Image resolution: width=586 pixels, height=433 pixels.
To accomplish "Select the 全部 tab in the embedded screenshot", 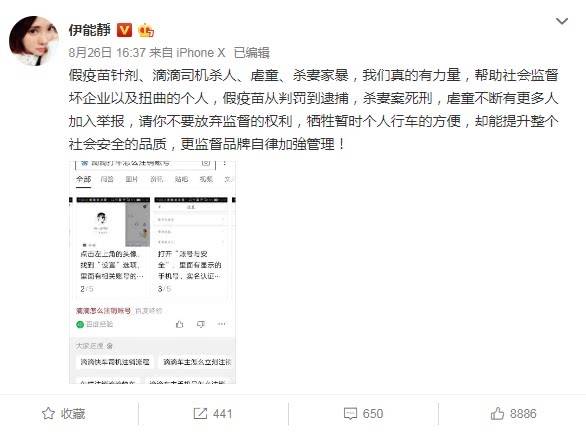I will [84, 179].
